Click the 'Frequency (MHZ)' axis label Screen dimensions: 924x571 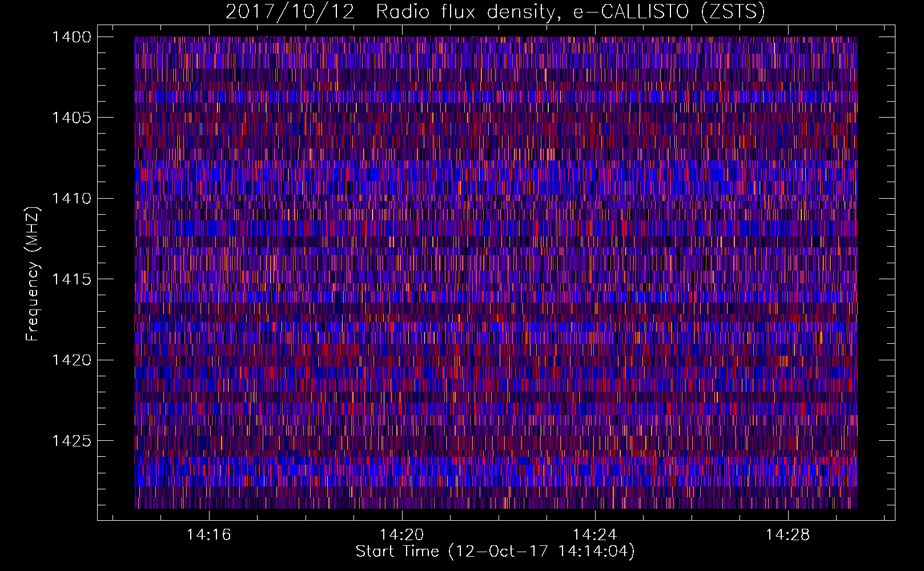(33, 274)
